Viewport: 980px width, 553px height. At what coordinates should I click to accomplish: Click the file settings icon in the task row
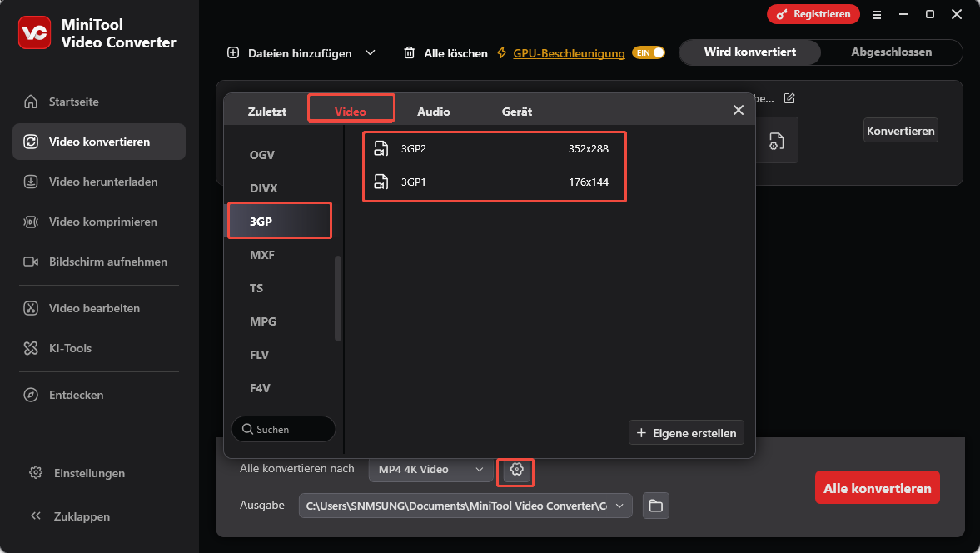(x=776, y=141)
